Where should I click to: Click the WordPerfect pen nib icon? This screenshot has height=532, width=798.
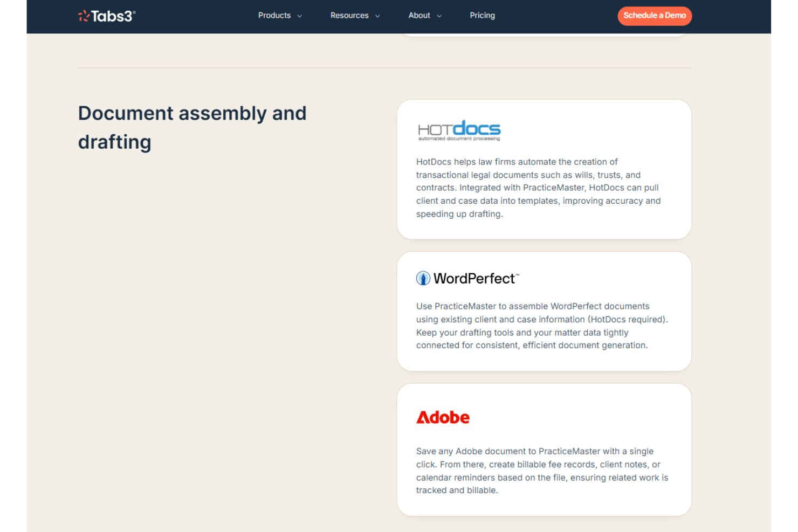coord(423,278)
